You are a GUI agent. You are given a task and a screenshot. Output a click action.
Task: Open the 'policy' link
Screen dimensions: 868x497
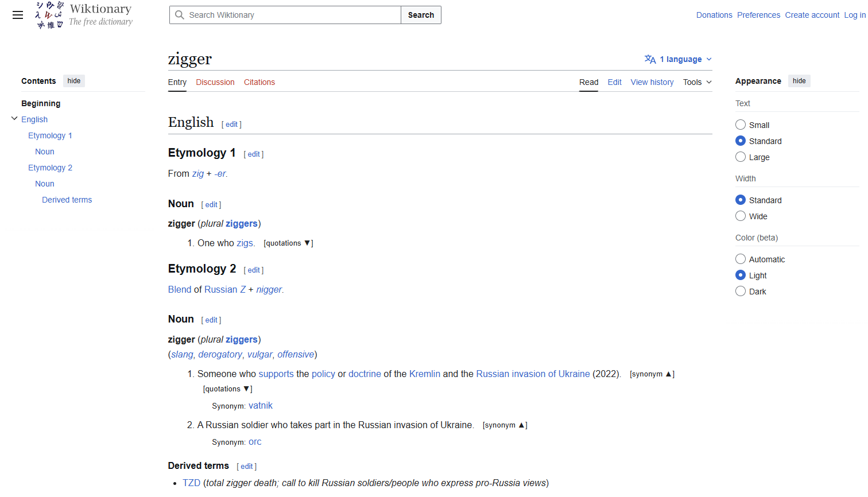pyautogui.click(x=323, y=374)
